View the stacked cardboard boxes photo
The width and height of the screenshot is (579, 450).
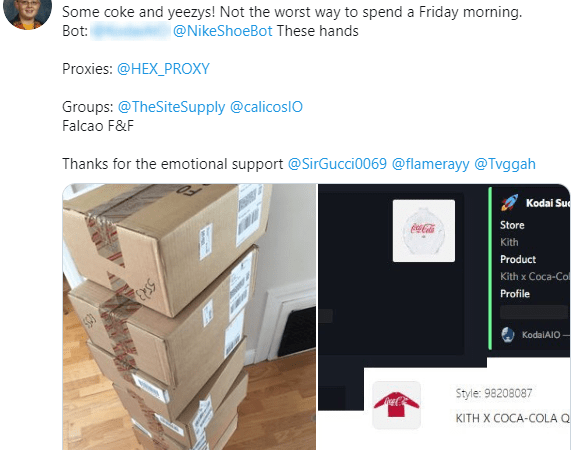pos(189,317)
